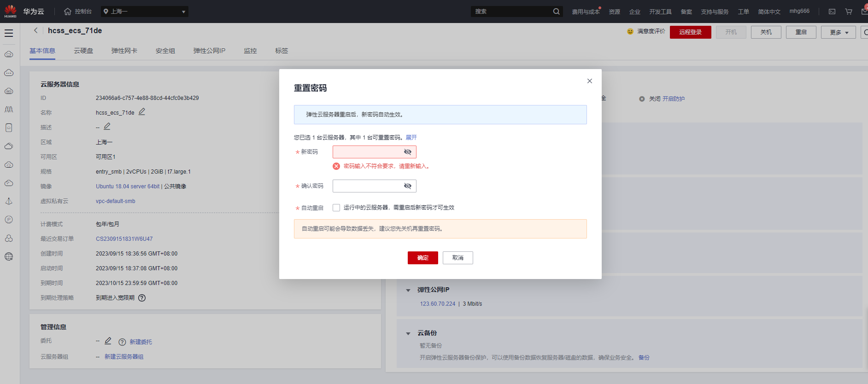Click the globe icon in sidebar
The image size is (868, 384).
pos(9,256)
